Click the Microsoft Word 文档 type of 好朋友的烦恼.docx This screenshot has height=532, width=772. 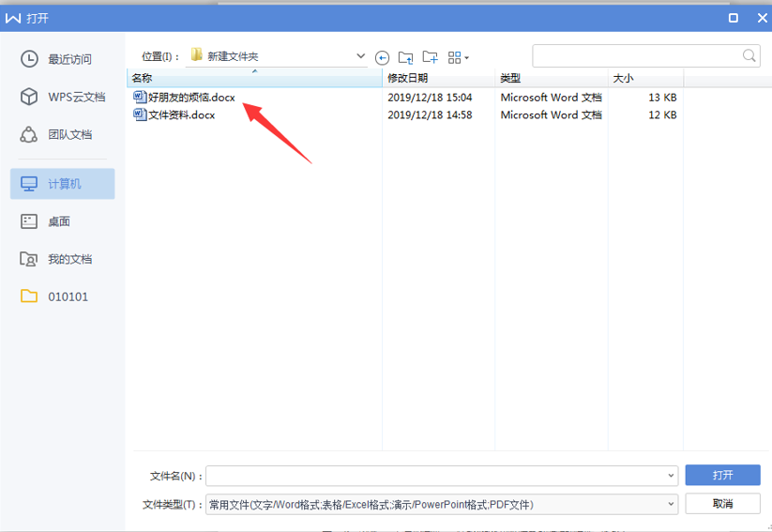click(x=551, y=98)
